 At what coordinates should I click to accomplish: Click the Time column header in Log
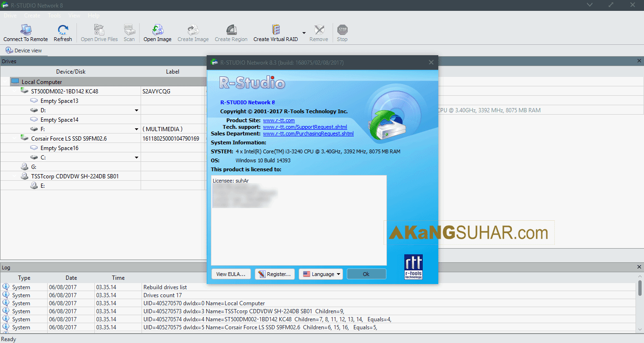pyautogui.click(x=118, y=278)
